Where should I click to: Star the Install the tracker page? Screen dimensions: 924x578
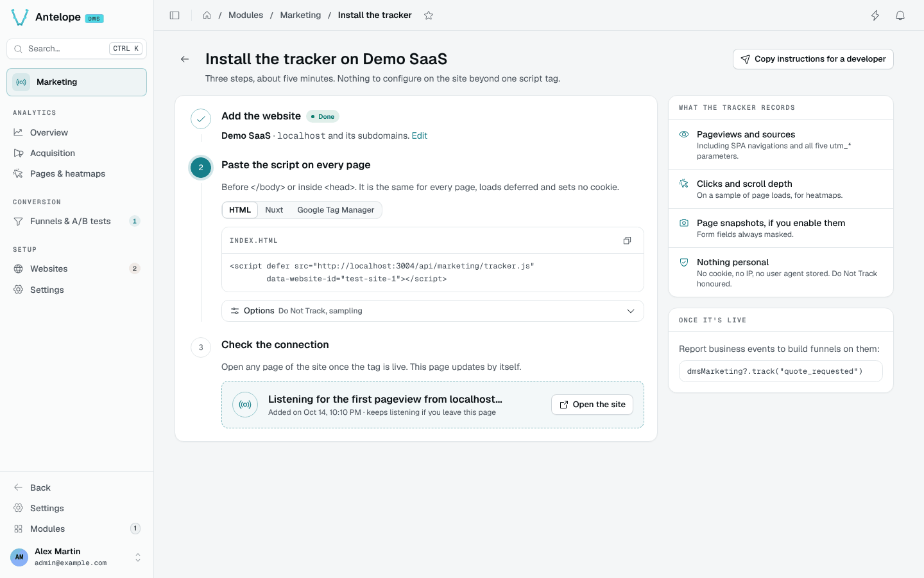pos(429,15)
